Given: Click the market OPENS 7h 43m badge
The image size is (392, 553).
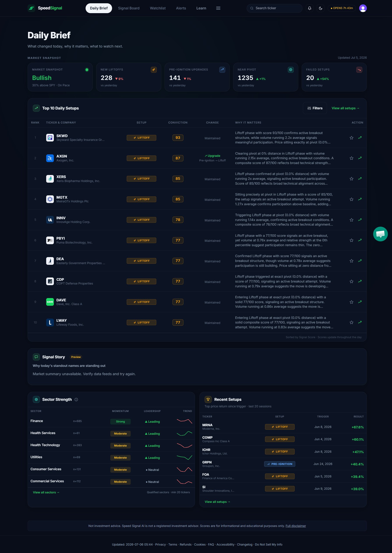Looking at the screenshot, I should click(x=342, y=8).
